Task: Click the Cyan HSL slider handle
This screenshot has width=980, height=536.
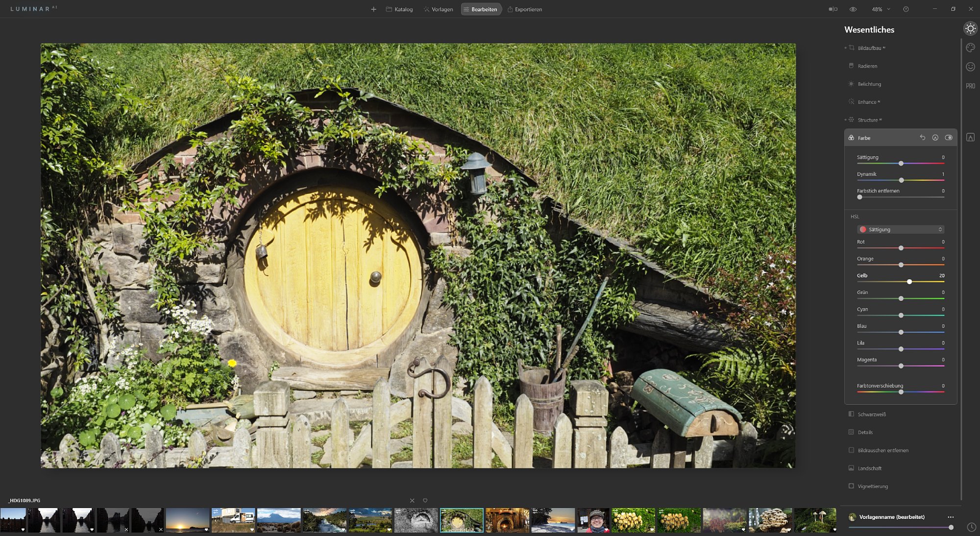Action: point(901,315)
